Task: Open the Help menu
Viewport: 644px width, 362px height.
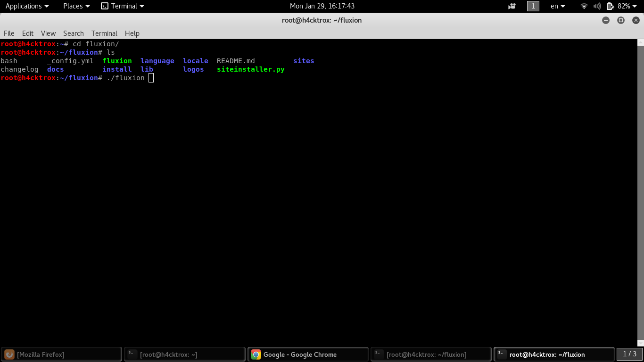Action: 132,33
